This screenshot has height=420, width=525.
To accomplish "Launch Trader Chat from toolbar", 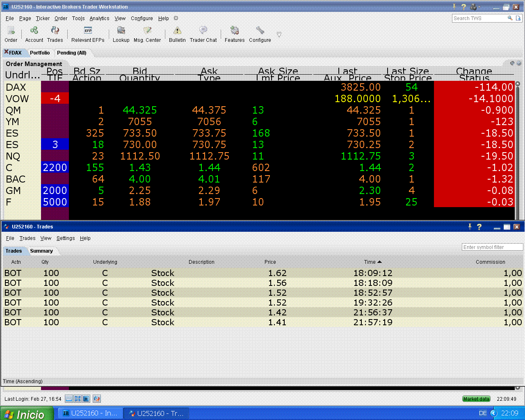I will point(203,34).
